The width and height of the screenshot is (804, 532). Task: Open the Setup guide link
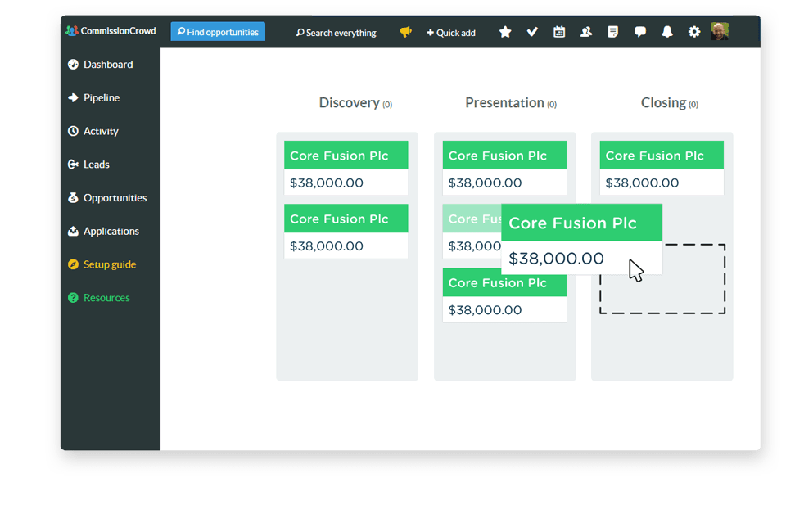point(110,264)
